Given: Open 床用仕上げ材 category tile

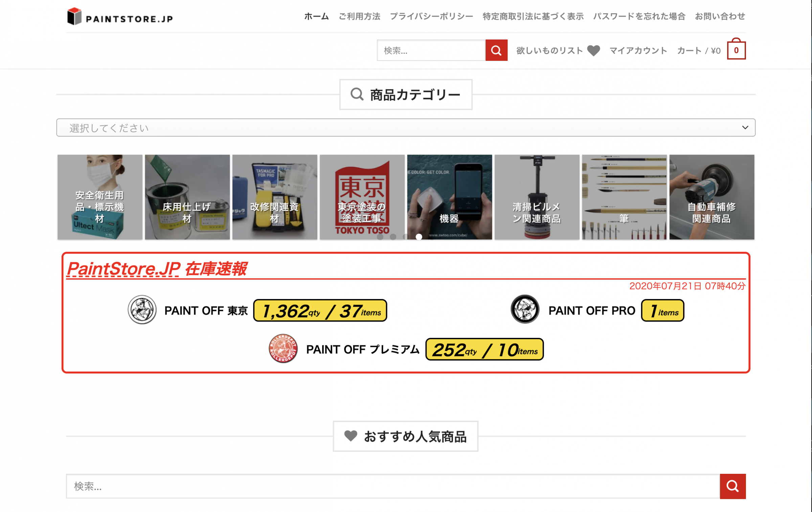Looking at the screenshot, I should 187,197.
